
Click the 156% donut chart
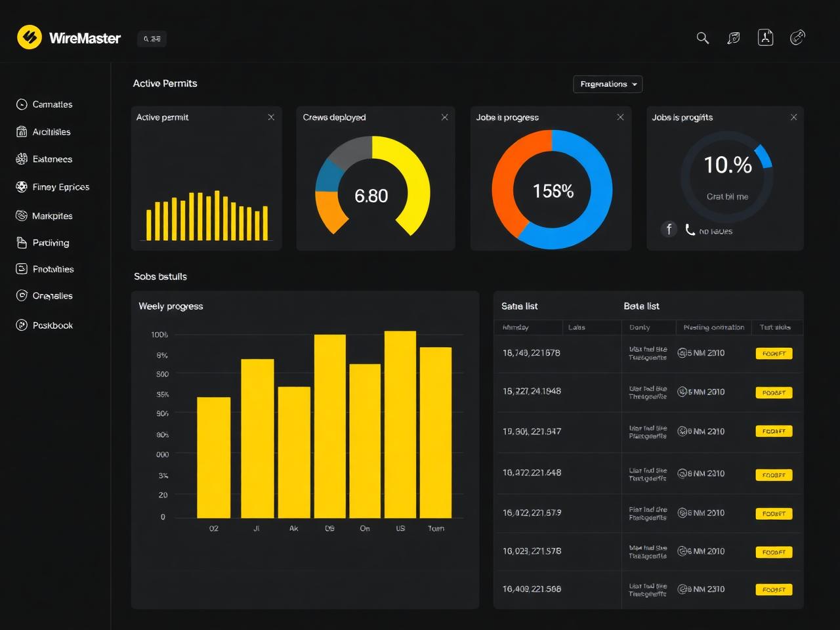coord(552,190)
